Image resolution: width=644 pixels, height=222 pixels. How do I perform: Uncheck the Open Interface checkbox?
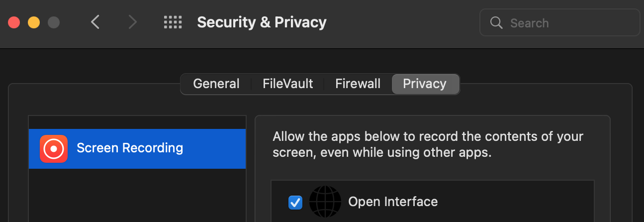[x=295, y=202]
